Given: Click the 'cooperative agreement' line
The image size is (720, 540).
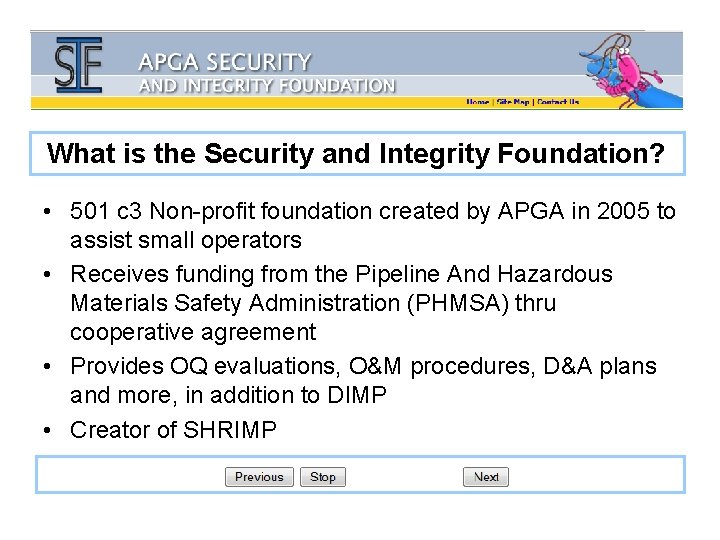Looking at the screenshot, I should click(x=193, y=332).
